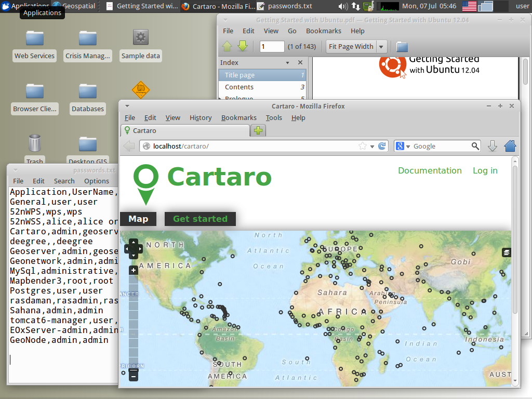
Task: Open PDF viewer window menu arrow
Action: coord(225,20)
